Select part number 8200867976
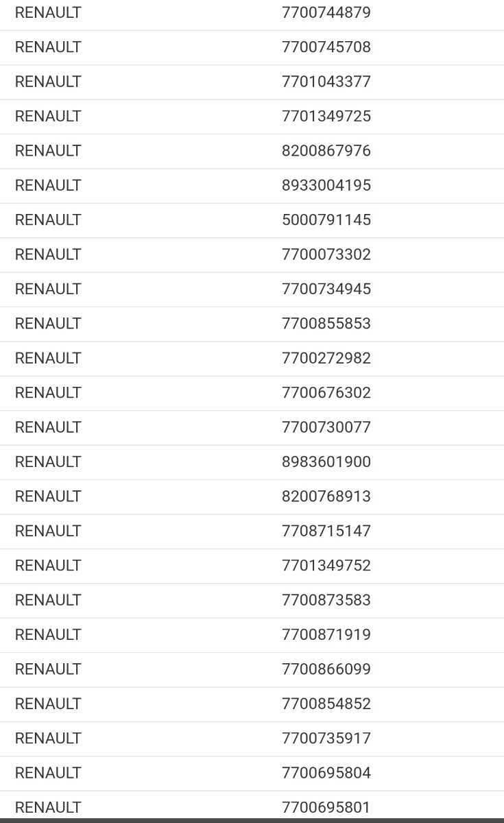Screen dimensions: 504x823 (x=326, y=151)
